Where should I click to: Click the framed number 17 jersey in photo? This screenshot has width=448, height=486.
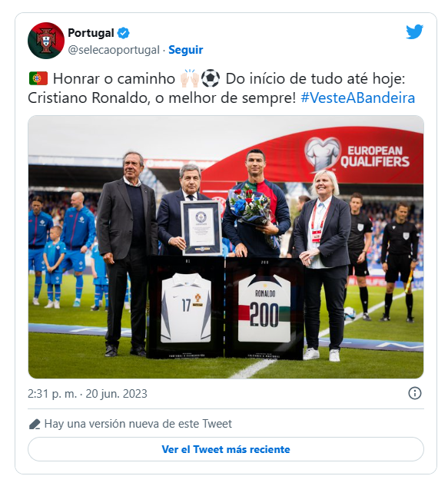coord(186,307)
